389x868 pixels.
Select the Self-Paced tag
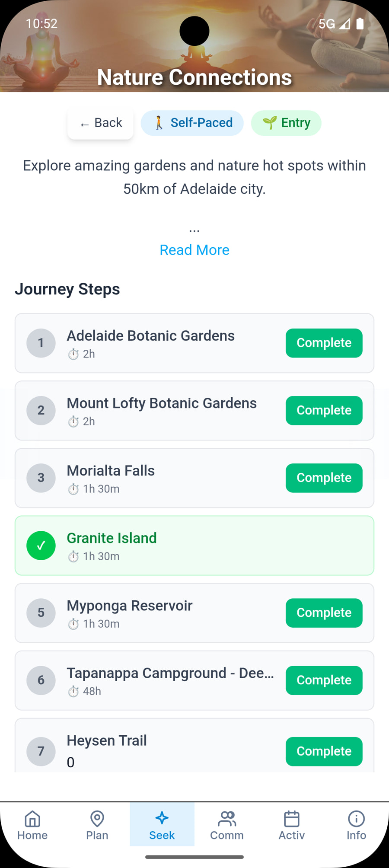pyautogui.click(x=192, y=123)
